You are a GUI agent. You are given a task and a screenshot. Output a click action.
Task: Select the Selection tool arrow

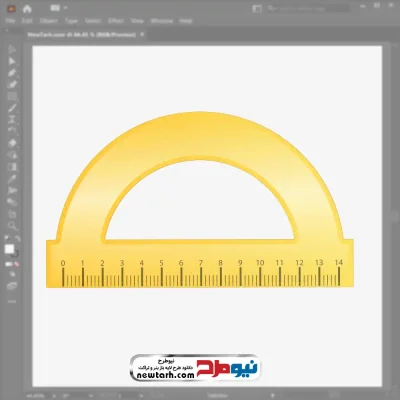pos(12,49)
